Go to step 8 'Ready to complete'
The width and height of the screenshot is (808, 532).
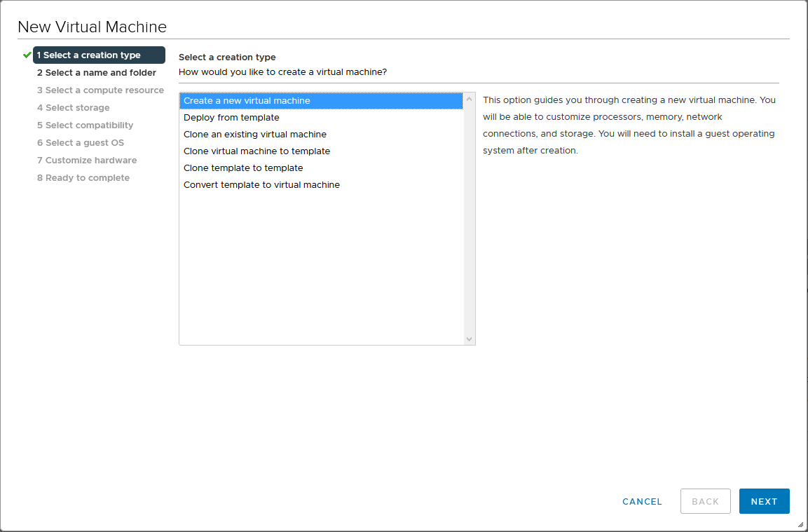pyautogui.click(x=83, y=178)
